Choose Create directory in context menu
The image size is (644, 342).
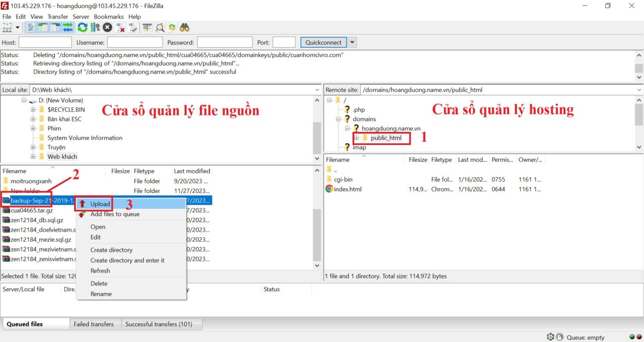[x=132, y=250]
